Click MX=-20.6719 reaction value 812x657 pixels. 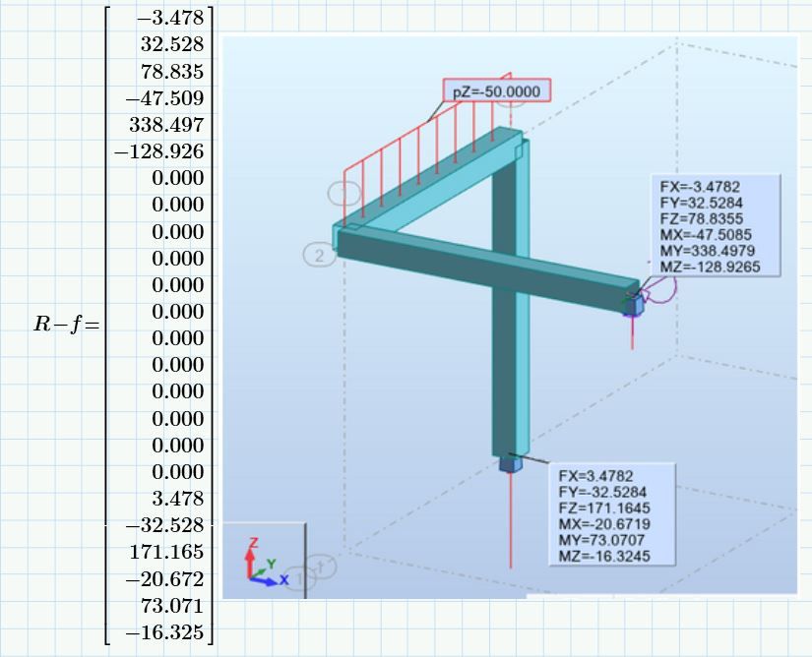tap(605, 524)
